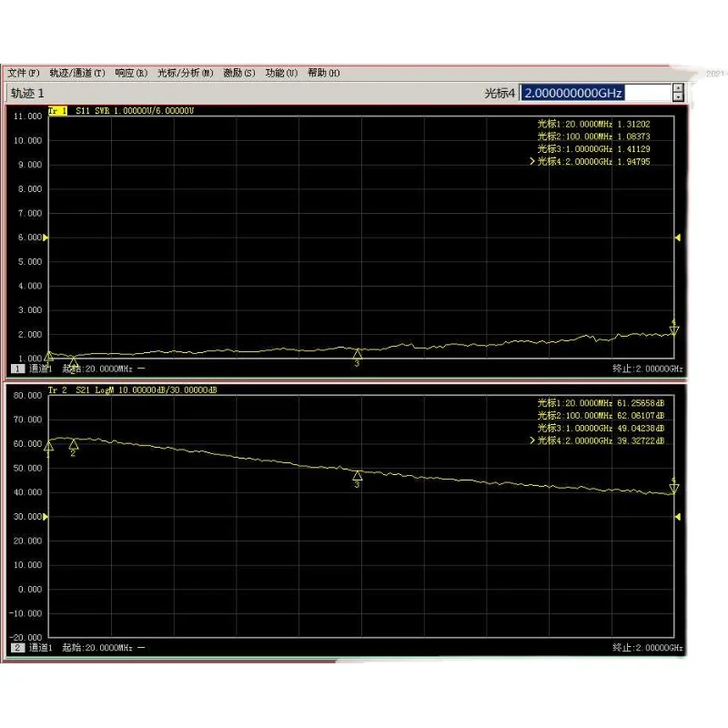The height and width of the screenshot is (728, 728).
Task: Click marker 1 on the S11 SWR trace
Action: (48, 357)
